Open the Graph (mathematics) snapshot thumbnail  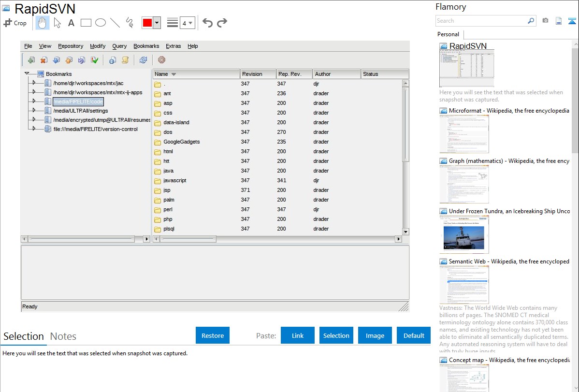click(464, 184)
